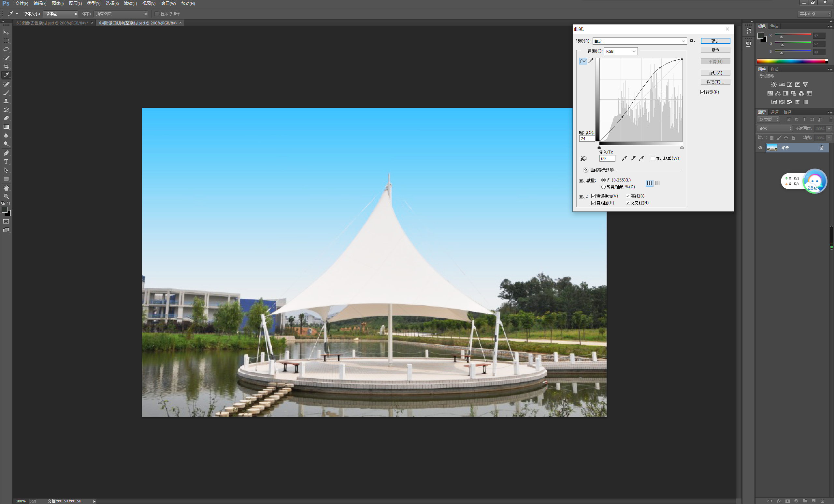
Task: Open the Opacity (不透明度) dropdown arrow
Action: (x=829, y=129)
